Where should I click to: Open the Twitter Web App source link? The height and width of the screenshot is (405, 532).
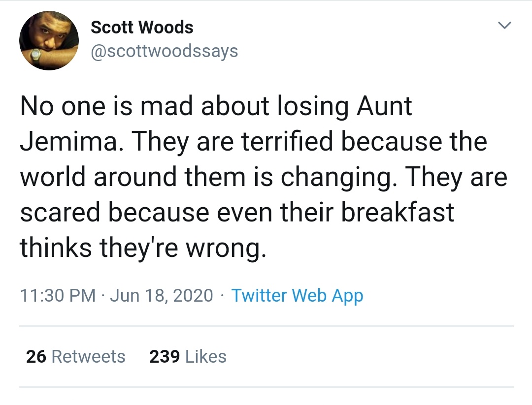(297, 295)
